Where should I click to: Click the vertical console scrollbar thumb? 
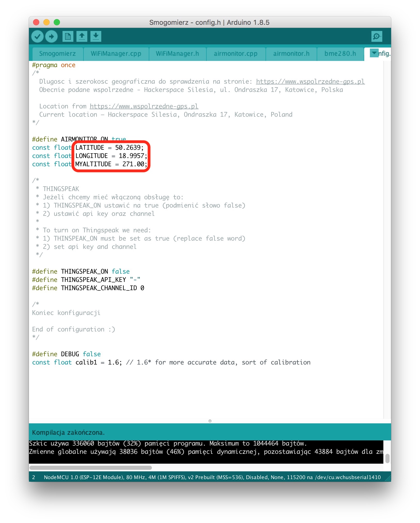click(x=387, y=459)
